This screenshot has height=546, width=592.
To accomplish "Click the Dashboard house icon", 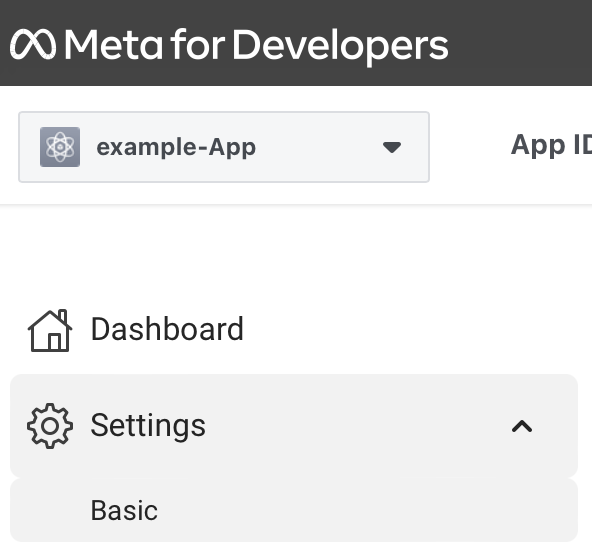I will (50, 330).
